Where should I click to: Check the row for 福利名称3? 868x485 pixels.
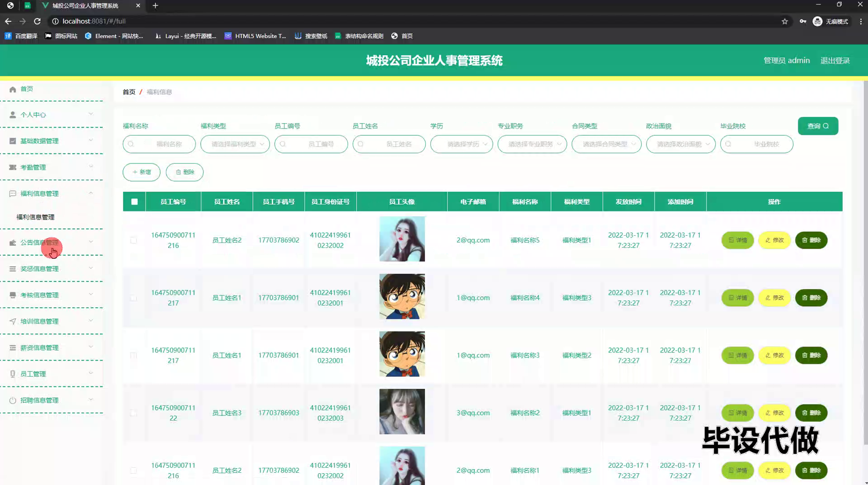coord(134,355)
